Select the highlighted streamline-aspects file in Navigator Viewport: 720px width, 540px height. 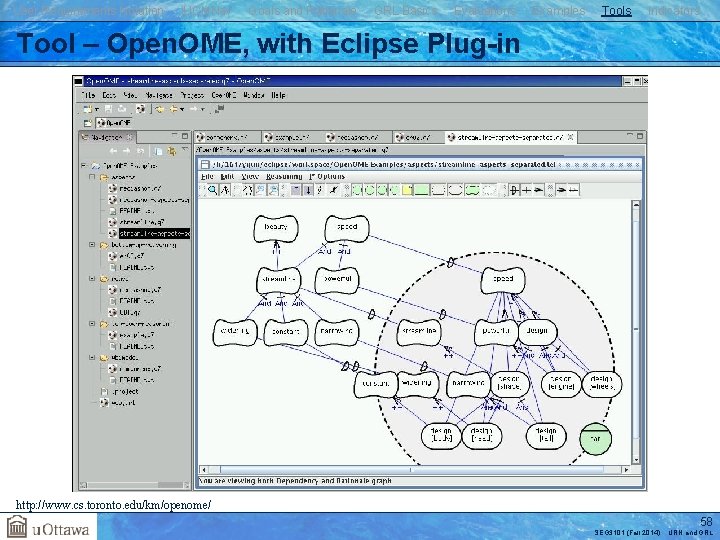[154, 233]
